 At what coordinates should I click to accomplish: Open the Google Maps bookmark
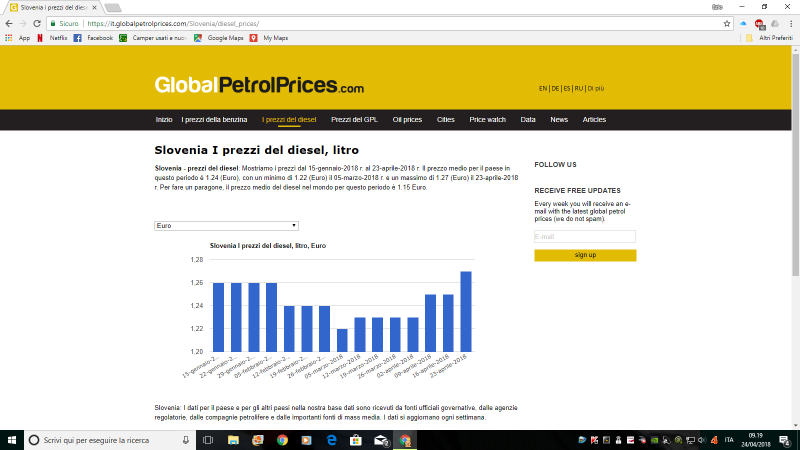click(x=218, y=38)
